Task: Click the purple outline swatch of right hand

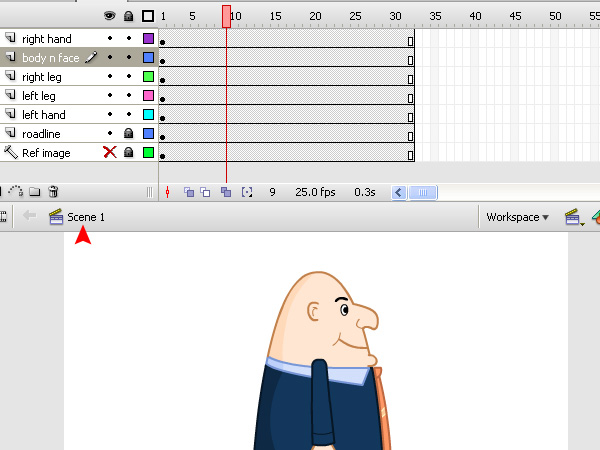Action: click(148, 38)
